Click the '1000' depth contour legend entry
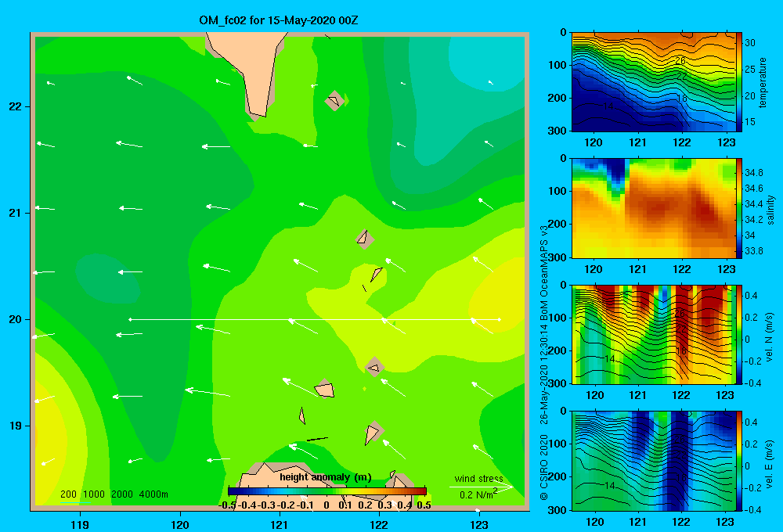The width and height of the screenshot is (783, 532). click(94, 494)
